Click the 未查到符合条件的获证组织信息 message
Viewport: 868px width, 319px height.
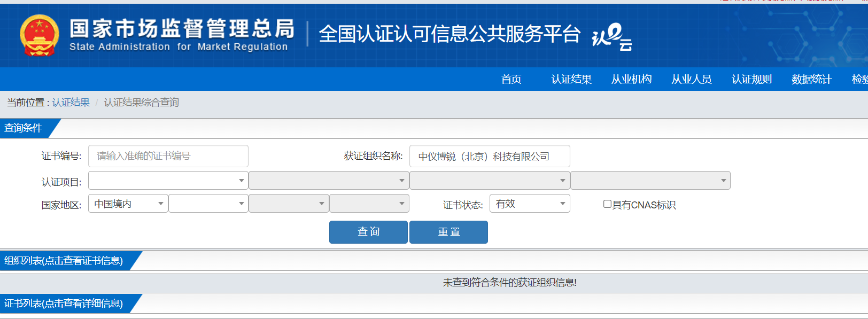(x=510, y=283)
